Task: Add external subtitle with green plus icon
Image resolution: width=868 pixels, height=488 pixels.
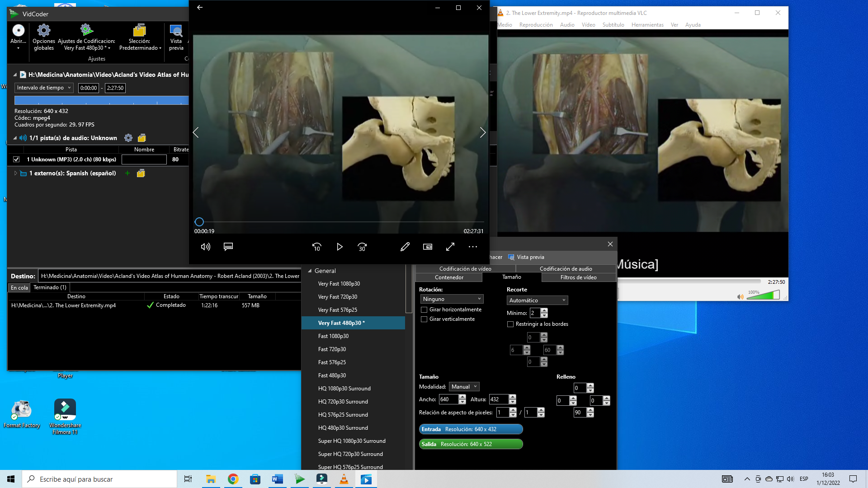Action: (127, 174)
